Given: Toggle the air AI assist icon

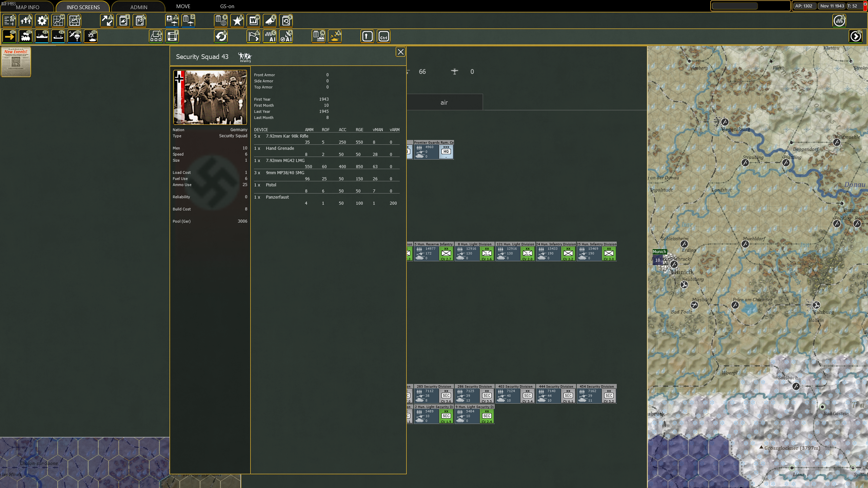Looking at the screenshot, I should pos(286,36).
